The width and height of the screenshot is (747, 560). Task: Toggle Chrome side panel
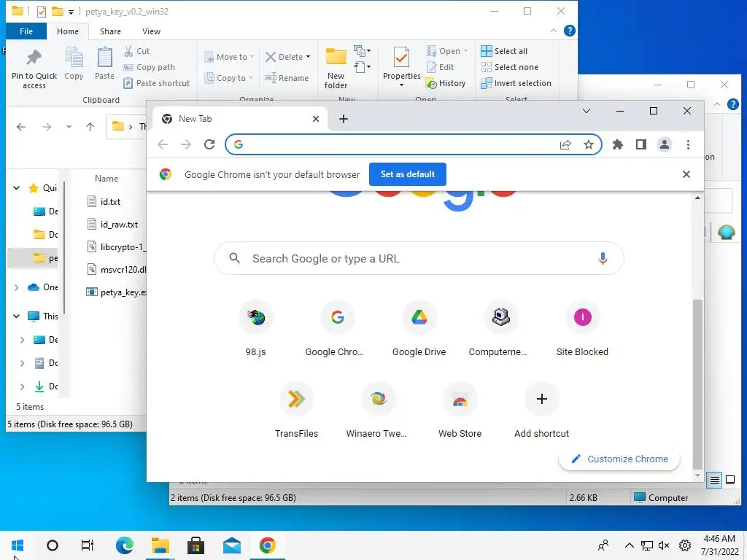click(641, 144)
